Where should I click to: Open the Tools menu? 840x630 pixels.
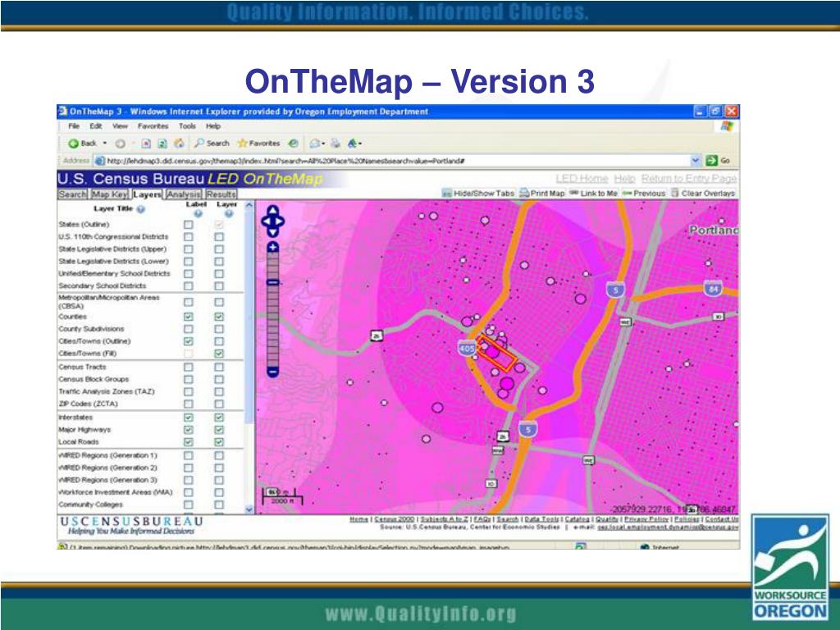pyautogui.click(x=188, y=126)
